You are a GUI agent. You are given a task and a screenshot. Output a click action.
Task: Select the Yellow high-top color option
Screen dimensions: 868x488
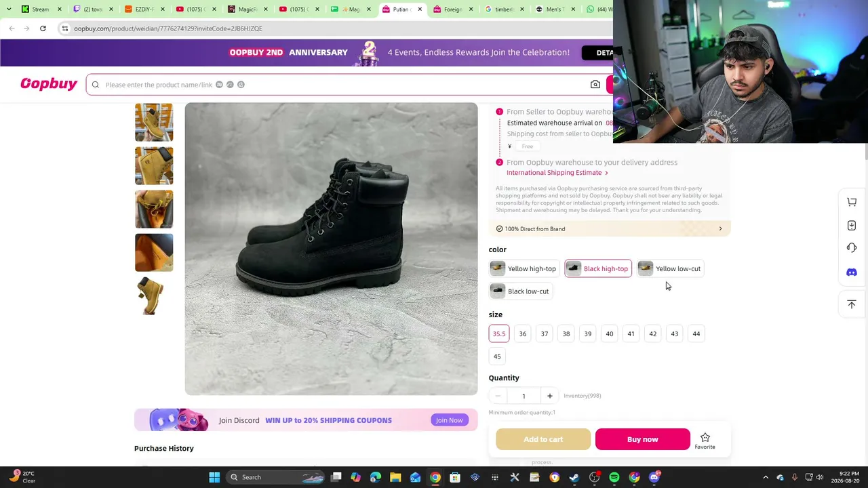(524, 269)
